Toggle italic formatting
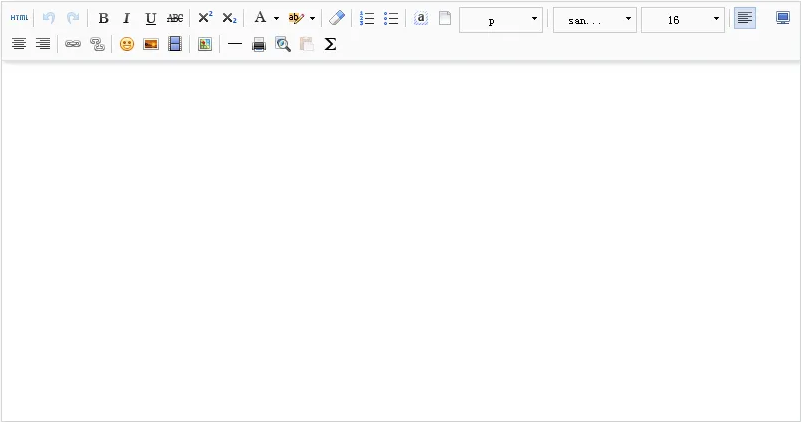The height and width of the screenshot is (422, 801). (x=126, y=18)
